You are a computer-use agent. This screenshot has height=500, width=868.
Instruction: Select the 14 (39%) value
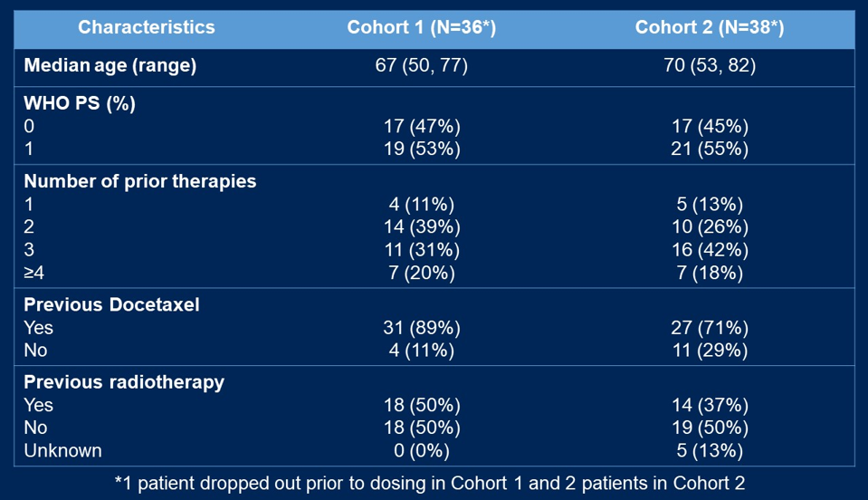pos(421,226)
